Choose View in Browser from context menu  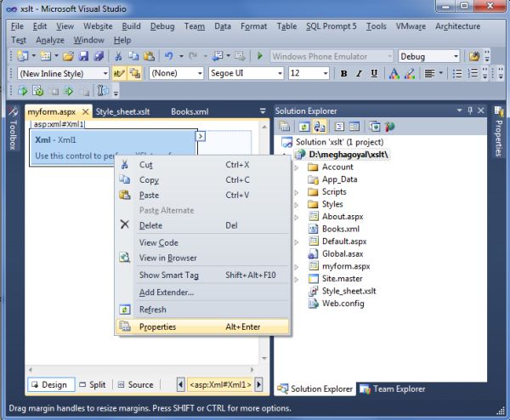[202, 258]
